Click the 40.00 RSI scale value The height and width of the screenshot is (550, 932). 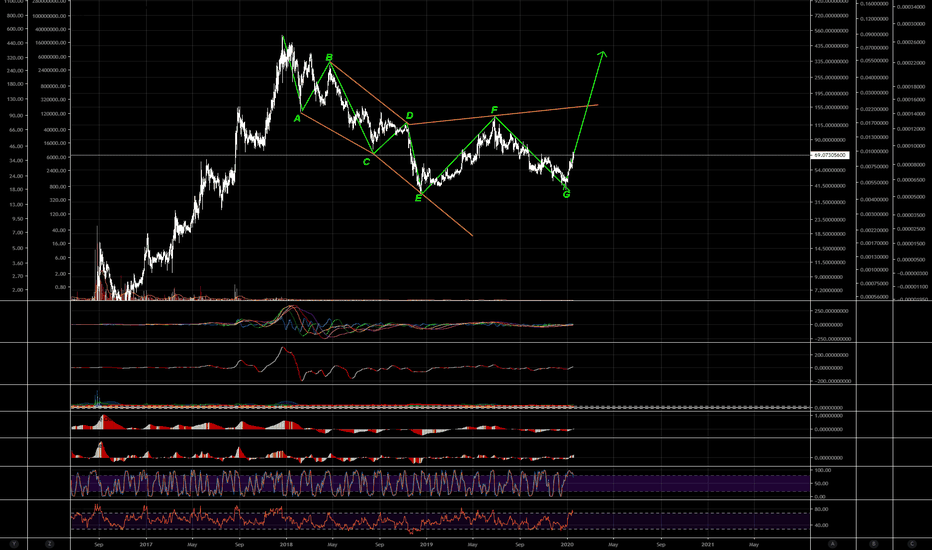pos(821,526)
